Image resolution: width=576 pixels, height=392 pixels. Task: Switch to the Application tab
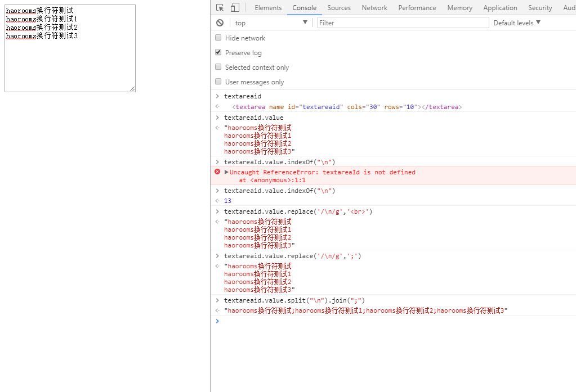click(x=500, y=8)
